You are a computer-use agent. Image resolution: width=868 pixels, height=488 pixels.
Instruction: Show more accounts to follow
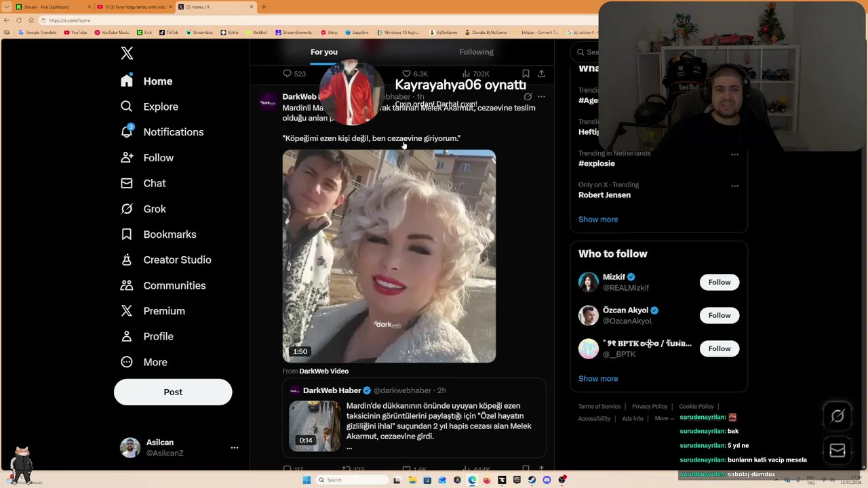(598, 379)
